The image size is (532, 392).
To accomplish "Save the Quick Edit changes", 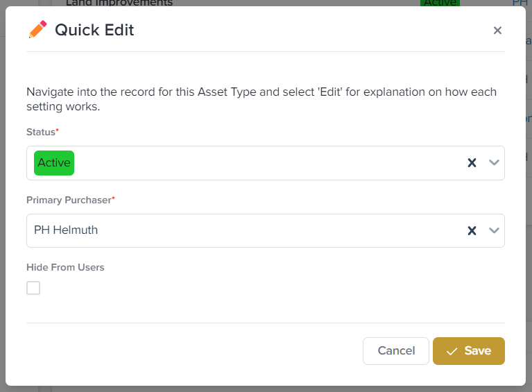I will [x=469, y=351].
